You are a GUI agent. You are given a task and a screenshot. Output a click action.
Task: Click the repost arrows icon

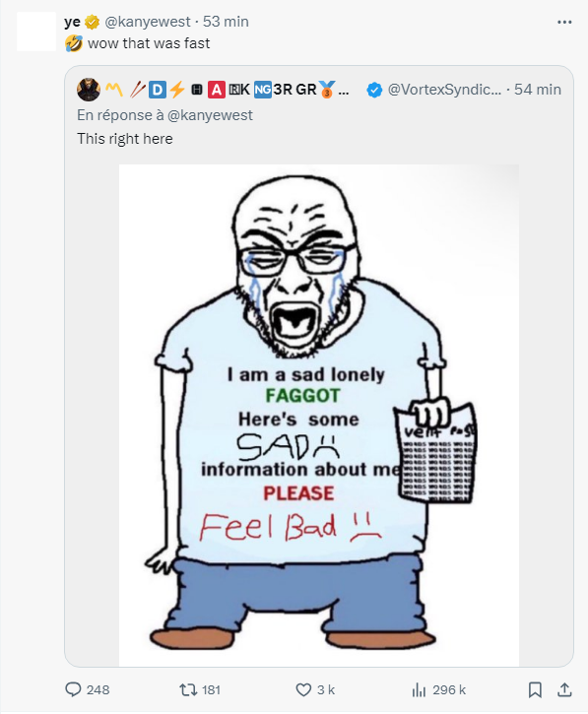point(187,689)
